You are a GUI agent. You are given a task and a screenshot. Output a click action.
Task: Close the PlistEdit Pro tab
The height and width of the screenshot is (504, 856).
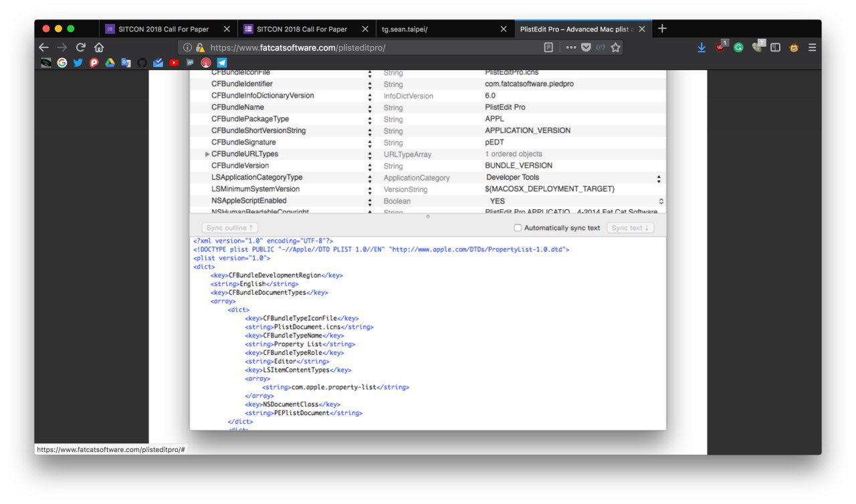click(x=642, y=29)
